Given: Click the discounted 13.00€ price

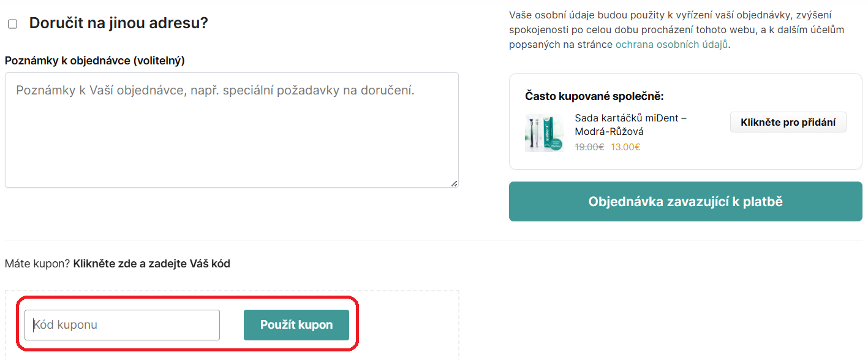Looking at the screenshot, I should point(625,147).
